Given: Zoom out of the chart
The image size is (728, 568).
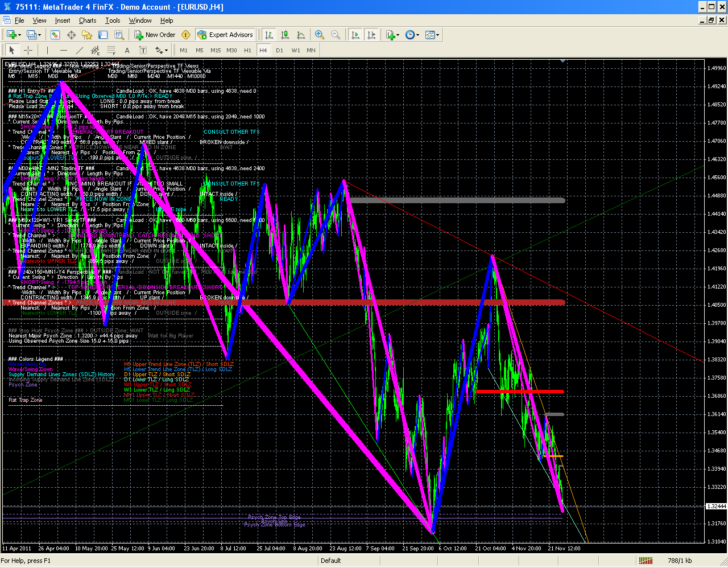Looking at the screenshot, I should pos(336,35).
